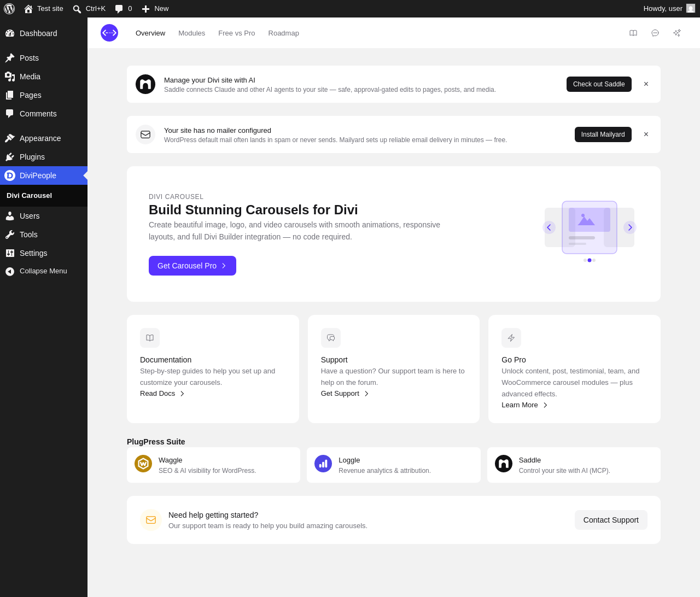Switch to the Overview tab
This screenshot has width=700, height=597.
[x=150, y=33]
